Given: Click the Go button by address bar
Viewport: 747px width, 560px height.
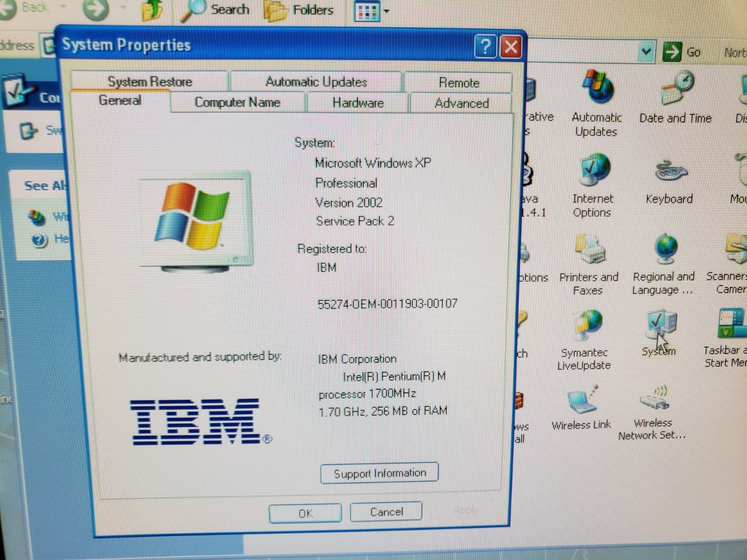Looking at the screenshot, I should pyautogui.click(x=682, y=52).
